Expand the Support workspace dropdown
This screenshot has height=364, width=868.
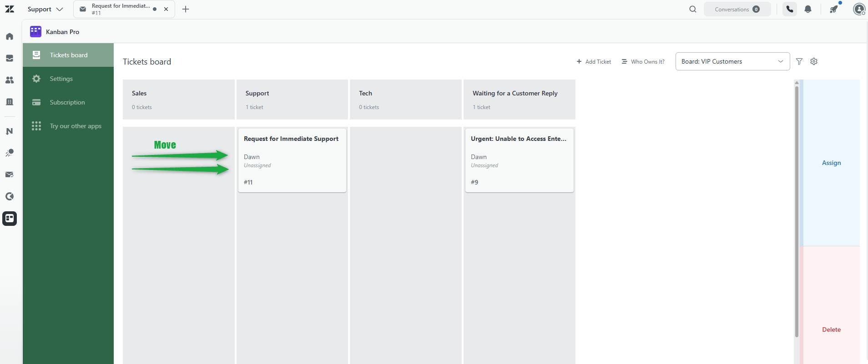point(45,9)
